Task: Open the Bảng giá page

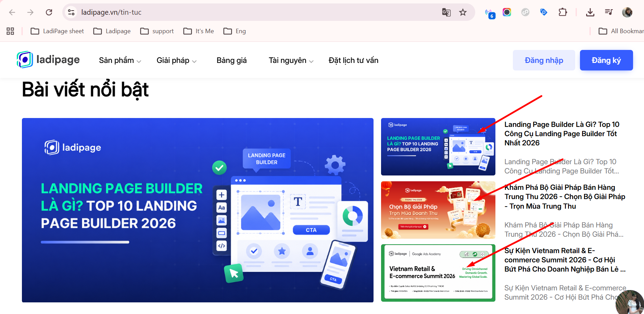Action: click(x=231, y=61)
